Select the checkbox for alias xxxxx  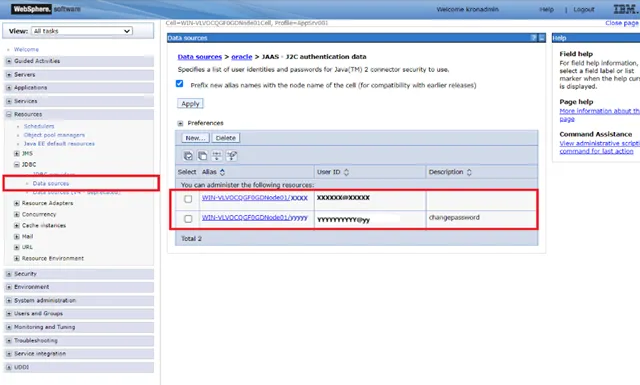pos(188,199)
